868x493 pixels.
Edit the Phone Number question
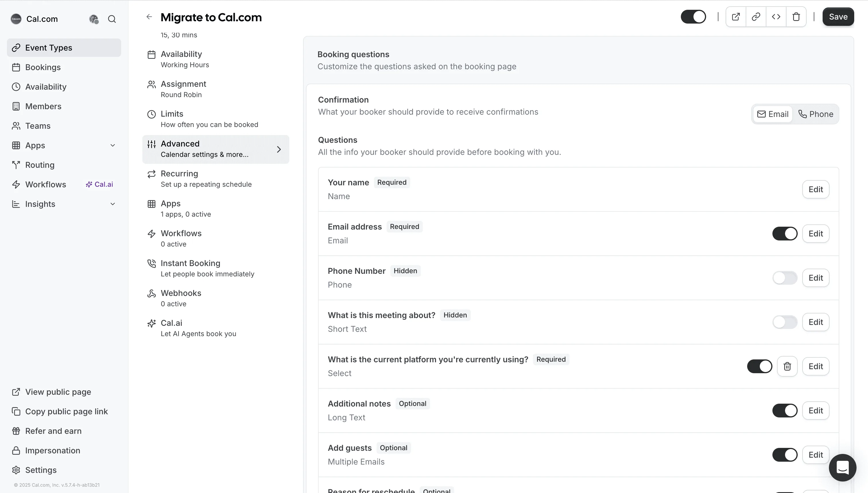pyautogui.click(x=815, y=278)
